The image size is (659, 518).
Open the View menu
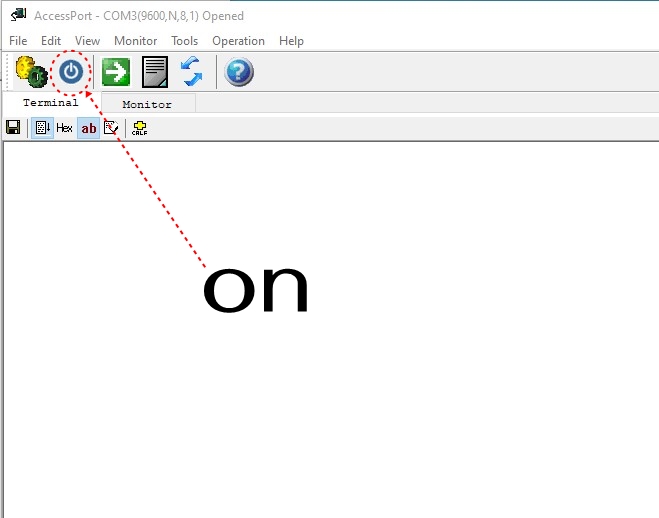(x=87, y=41)
